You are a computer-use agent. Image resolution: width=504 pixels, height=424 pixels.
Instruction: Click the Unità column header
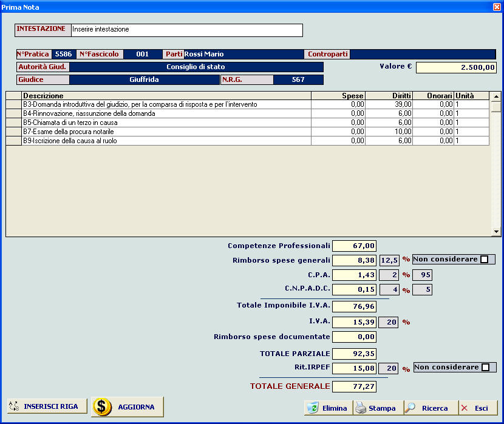471,96
